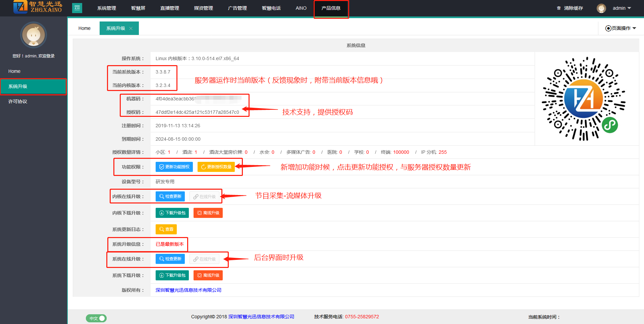Viewport: 644px width, 324px height.
Task: Close the 系统升级 tab
Action: (x=131, y=29)
